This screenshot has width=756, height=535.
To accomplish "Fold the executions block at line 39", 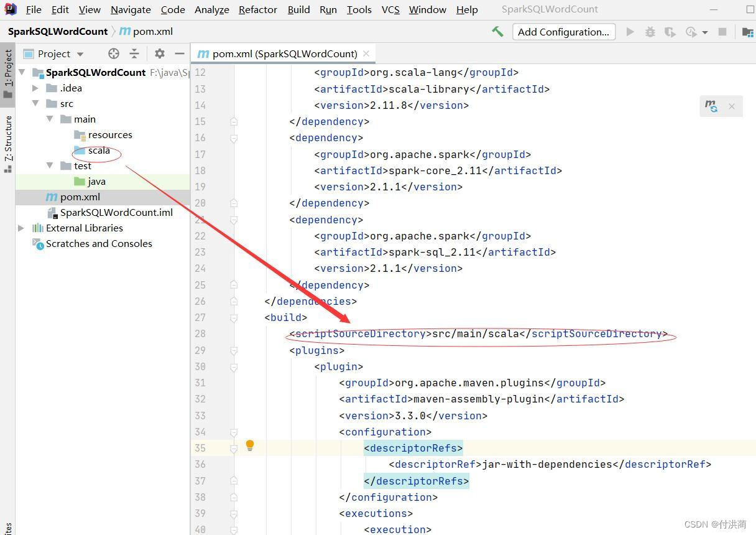I will click(x=234, y=514).
